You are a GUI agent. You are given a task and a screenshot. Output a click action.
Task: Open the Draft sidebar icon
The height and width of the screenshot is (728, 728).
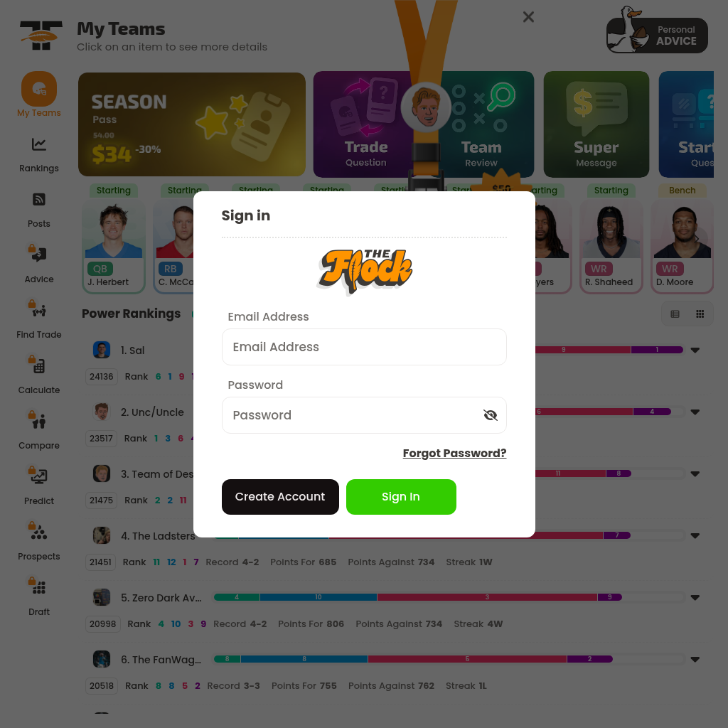click(x=39, y=588)
